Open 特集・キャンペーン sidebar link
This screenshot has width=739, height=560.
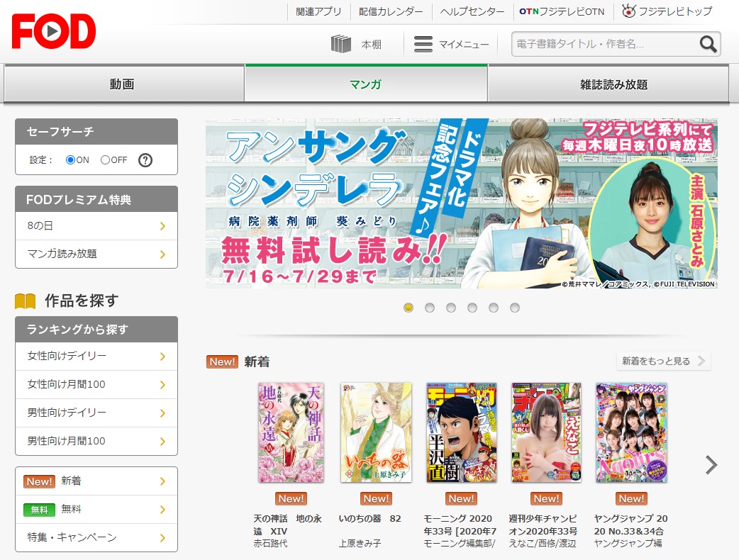(96, 538)
